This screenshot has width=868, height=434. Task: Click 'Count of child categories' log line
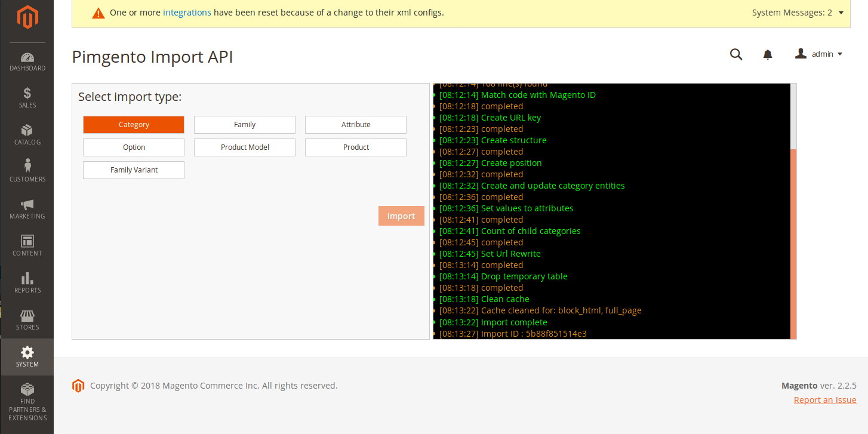pyautogui.click(x=510, y=231)
